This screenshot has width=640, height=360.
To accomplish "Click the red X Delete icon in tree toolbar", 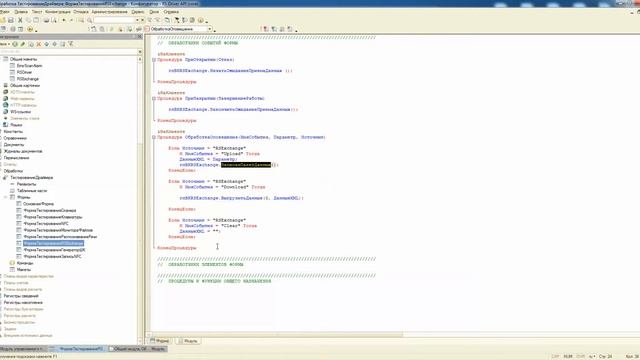I will click(x=39, y=44).
